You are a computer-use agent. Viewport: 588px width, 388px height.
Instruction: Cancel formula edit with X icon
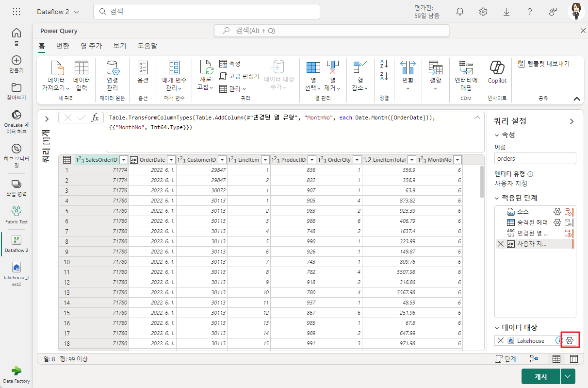click(x=68, y=118)
